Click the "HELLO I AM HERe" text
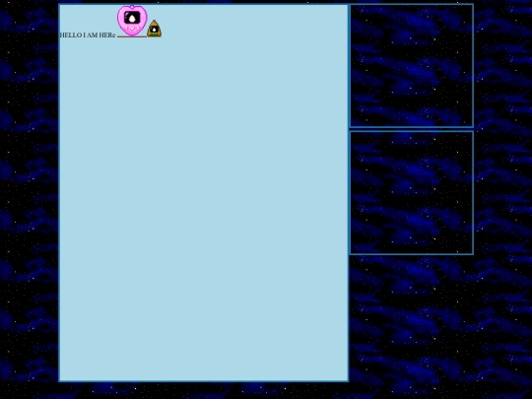Screen dimensions: 532x399 point(88,34)
